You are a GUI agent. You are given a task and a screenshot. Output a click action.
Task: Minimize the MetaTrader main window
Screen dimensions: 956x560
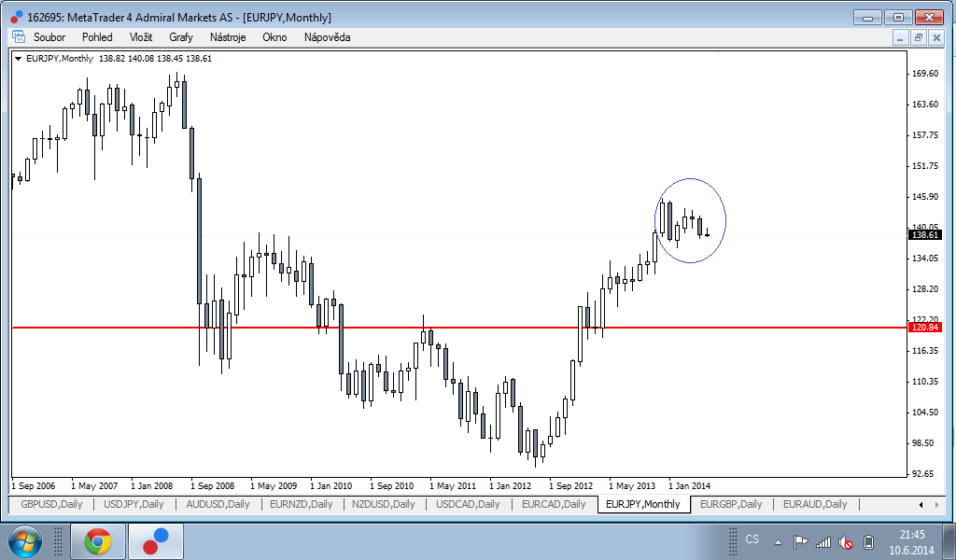868,17
